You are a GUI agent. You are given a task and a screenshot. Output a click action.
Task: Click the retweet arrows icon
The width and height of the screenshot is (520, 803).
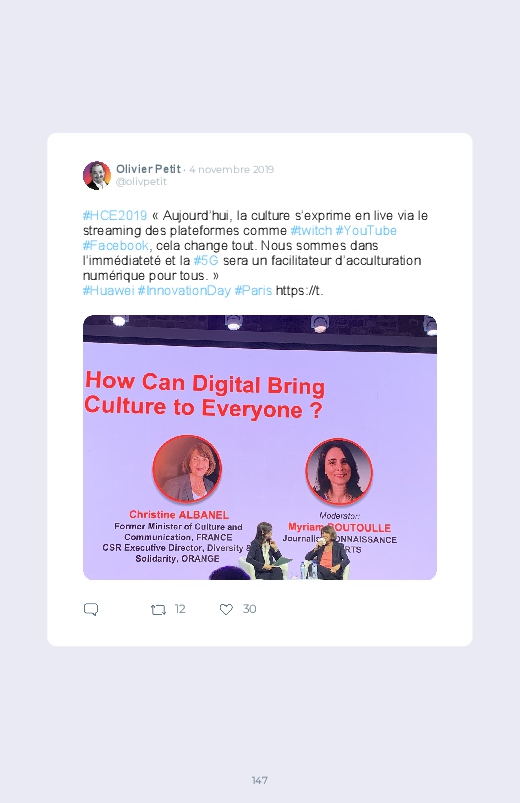tap(158, 609)
